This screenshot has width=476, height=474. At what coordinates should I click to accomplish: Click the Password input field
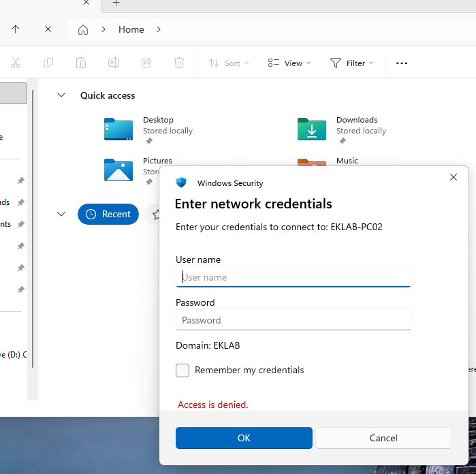click(293, 320)
